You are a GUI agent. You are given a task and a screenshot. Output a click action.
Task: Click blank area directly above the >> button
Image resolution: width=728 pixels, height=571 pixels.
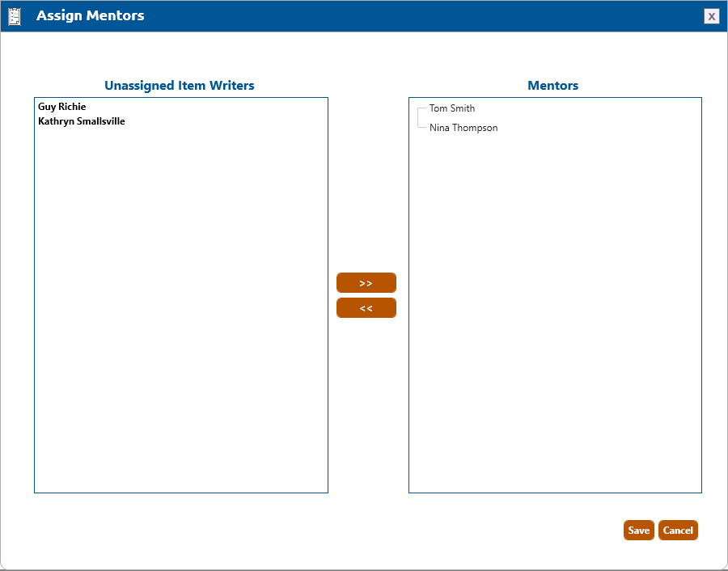point(366,202)
